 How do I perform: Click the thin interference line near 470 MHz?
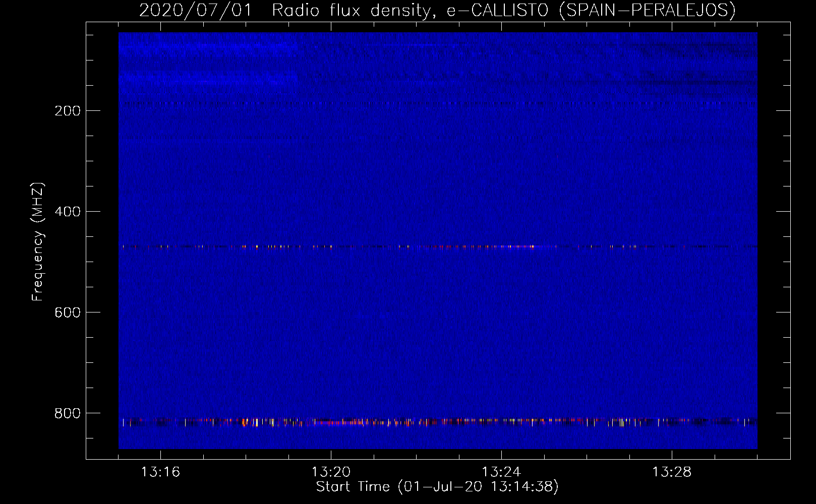point(438,247)
